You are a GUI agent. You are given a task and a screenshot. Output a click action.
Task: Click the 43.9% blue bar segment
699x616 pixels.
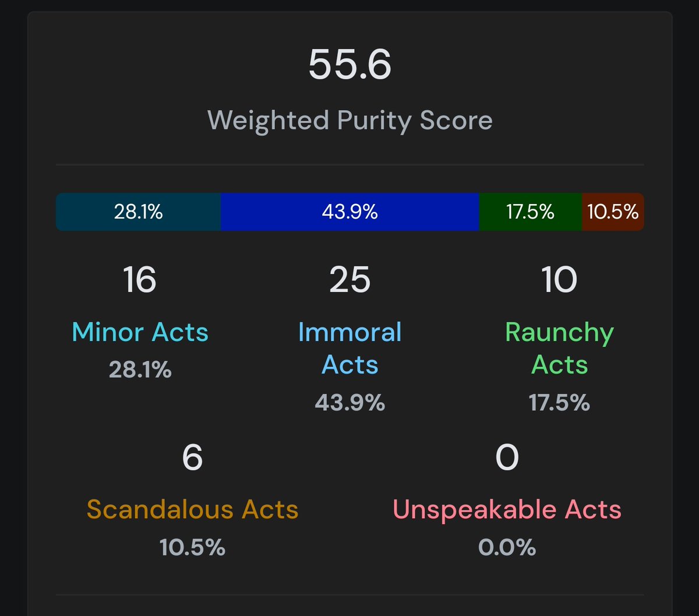(349, 212)
